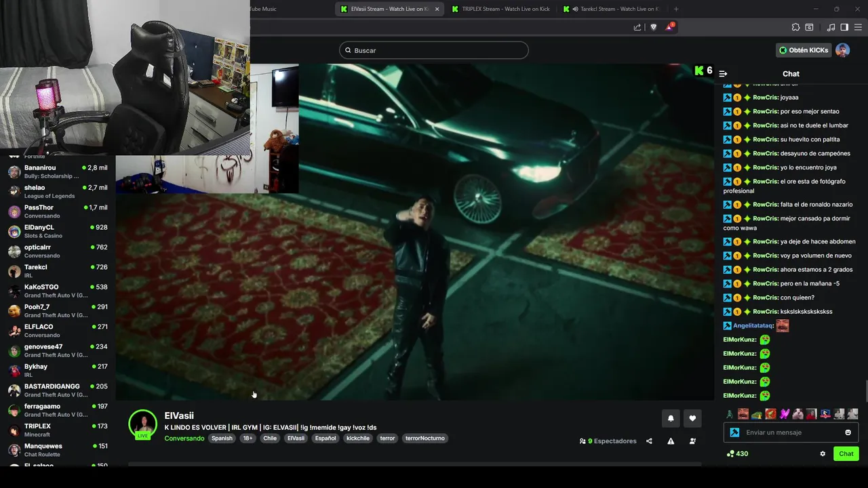Click RowCris in the 'joyaaa' chat message
The image size is (868, 488).
click(x=766, y=98)
